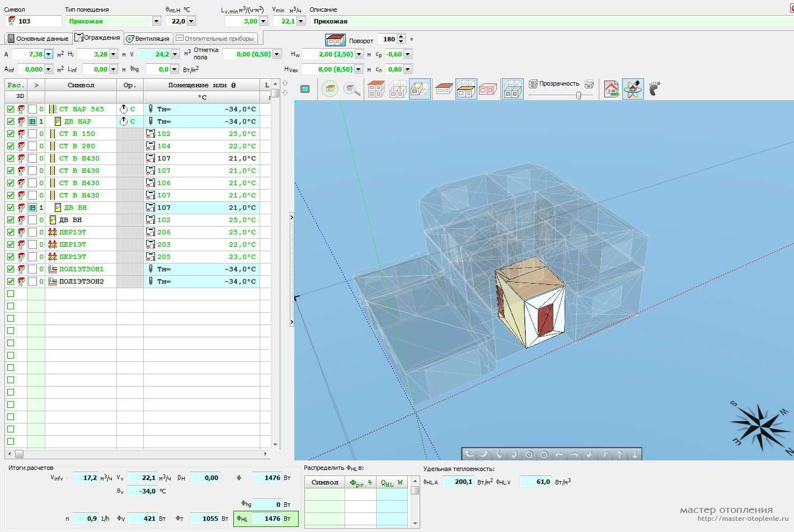794x532 pixels.
Task: Click the Помещение или θ column header
Action: pyautogui.click(x=202, y=85)
